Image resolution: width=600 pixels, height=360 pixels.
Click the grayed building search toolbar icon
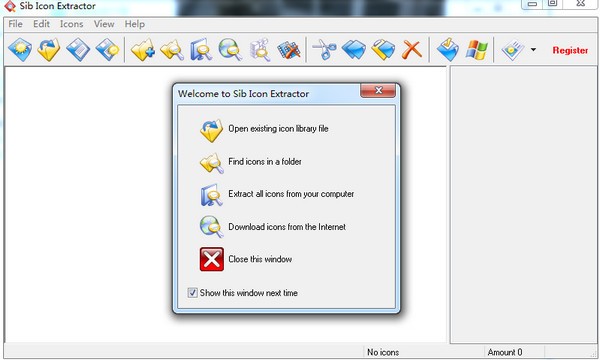point(260,50)
